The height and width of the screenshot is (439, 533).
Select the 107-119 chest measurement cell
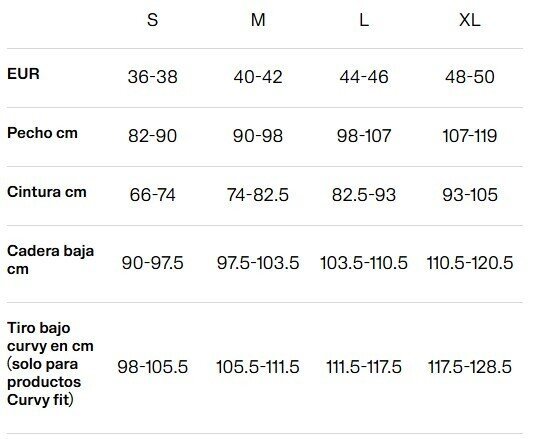[x=470, y=136]
